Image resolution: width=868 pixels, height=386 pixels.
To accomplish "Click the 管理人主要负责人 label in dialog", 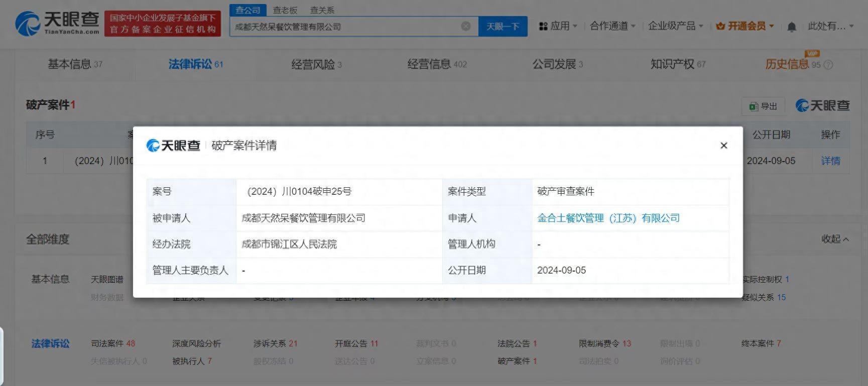I will [x=190, y=270].
